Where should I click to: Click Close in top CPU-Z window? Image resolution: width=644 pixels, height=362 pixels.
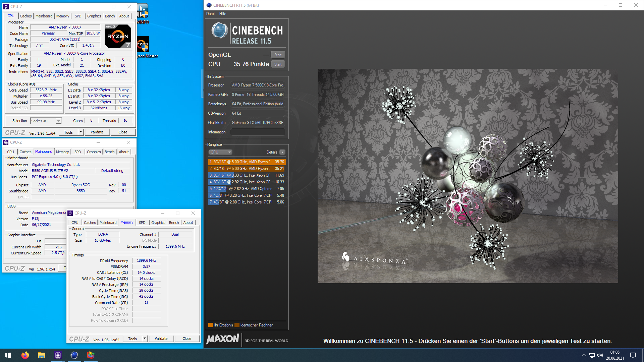tap(123, 132)
